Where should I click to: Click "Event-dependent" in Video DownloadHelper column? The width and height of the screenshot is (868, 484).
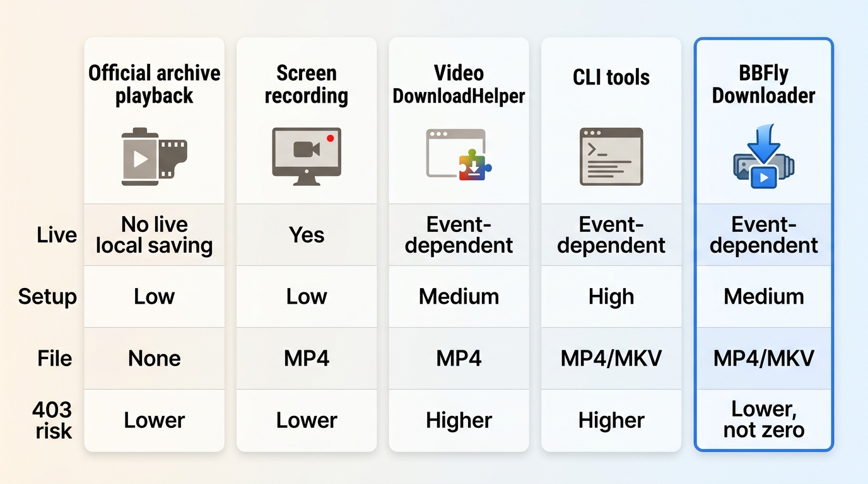click(459, 235)
